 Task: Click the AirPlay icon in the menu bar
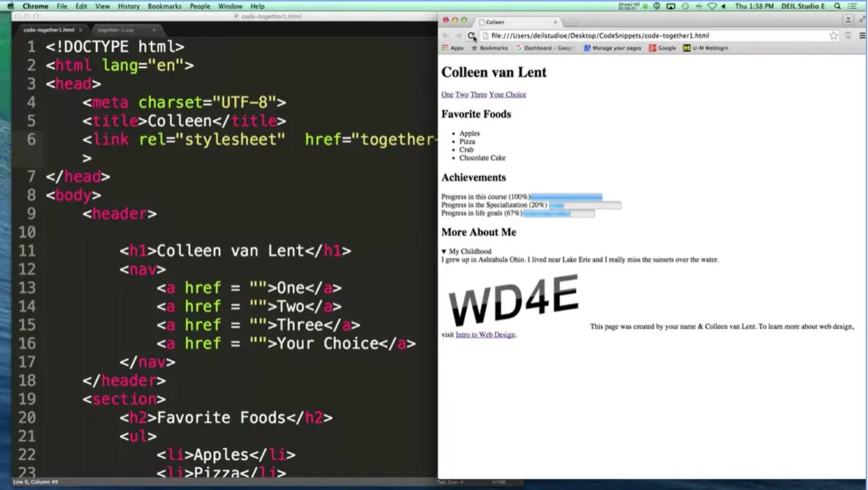click(x=670, y=6)
